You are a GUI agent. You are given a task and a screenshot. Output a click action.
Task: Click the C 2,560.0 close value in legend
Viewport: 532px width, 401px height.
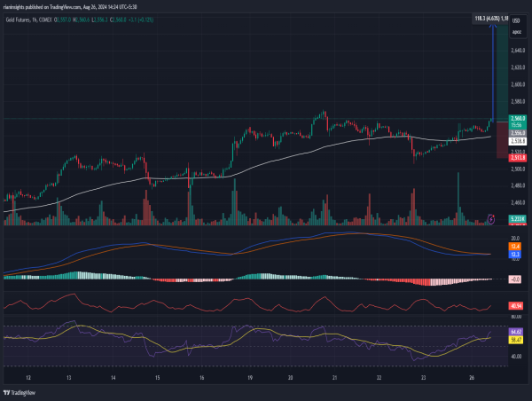coord(118,20)
